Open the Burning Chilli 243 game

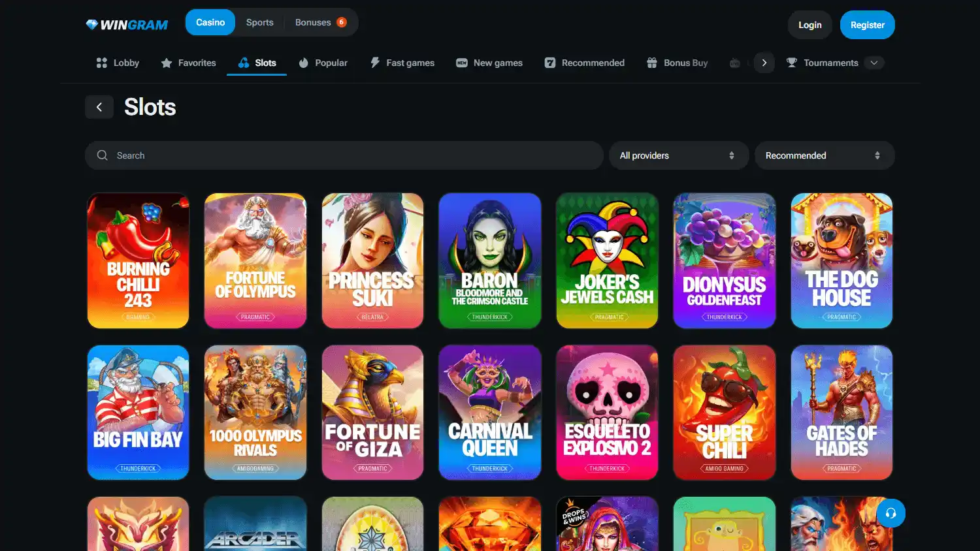[x=138, y=260]
